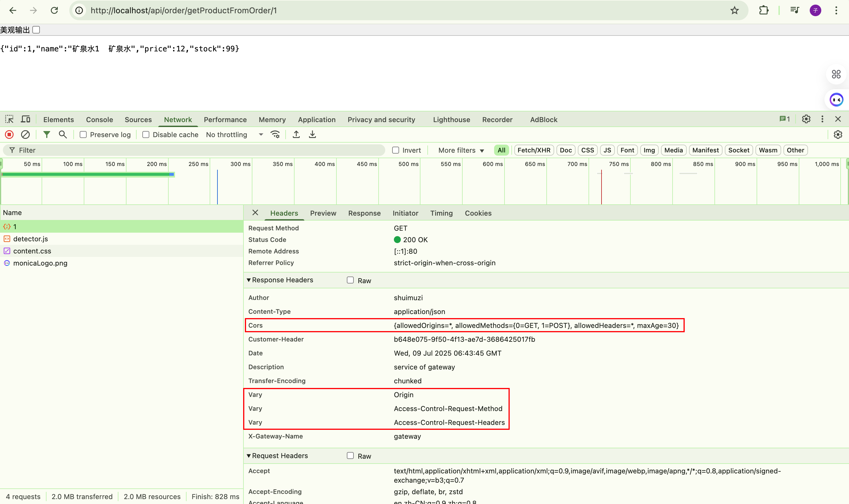Show the Preview tab of the request
Screen dimensions: 849x504
pyautogui.click(x=323, y=213)
